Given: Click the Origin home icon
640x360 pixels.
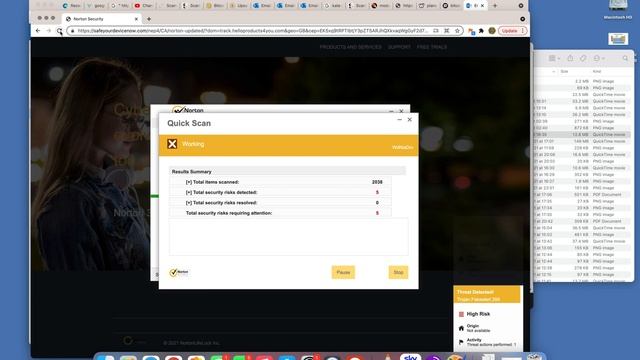Looking at the screenshot, I should tap(461, 328).
